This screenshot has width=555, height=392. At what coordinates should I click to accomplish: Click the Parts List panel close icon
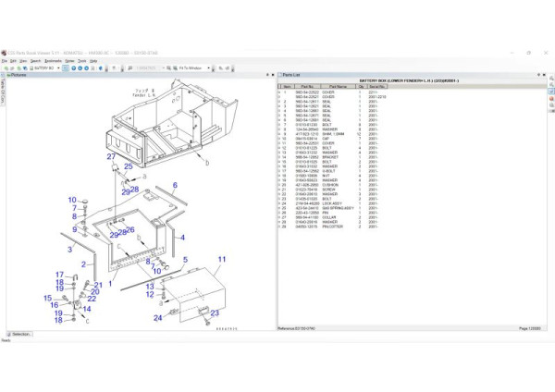(544, 76)
